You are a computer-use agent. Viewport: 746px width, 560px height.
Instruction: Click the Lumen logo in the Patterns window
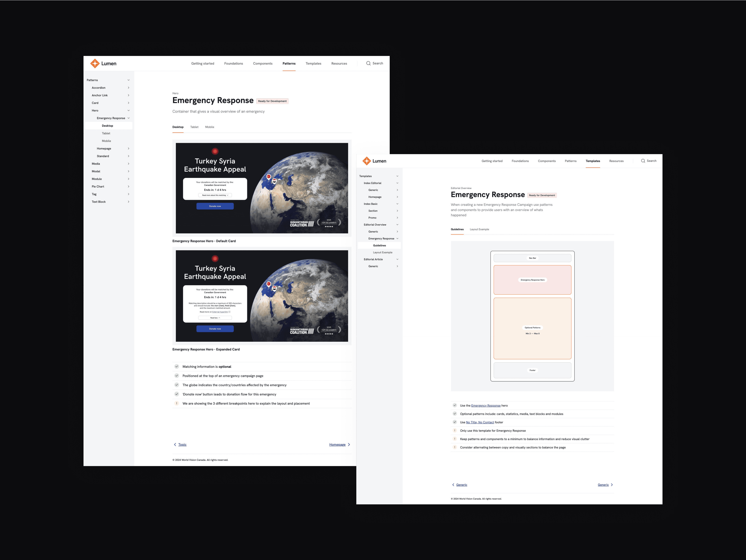103,63
